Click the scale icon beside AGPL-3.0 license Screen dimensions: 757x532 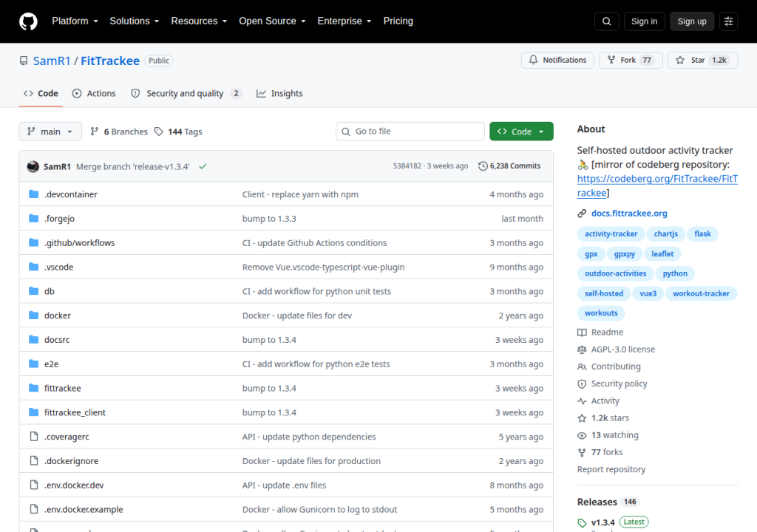pos(582,349)
